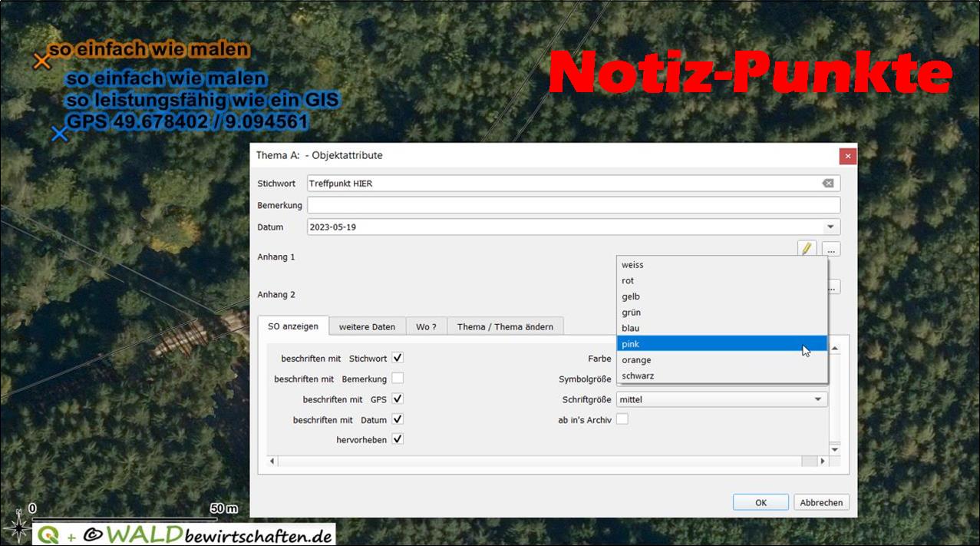980x546 pixels.
Task: Click into the empty Bemerkung input field
Action: coord(573,205)
